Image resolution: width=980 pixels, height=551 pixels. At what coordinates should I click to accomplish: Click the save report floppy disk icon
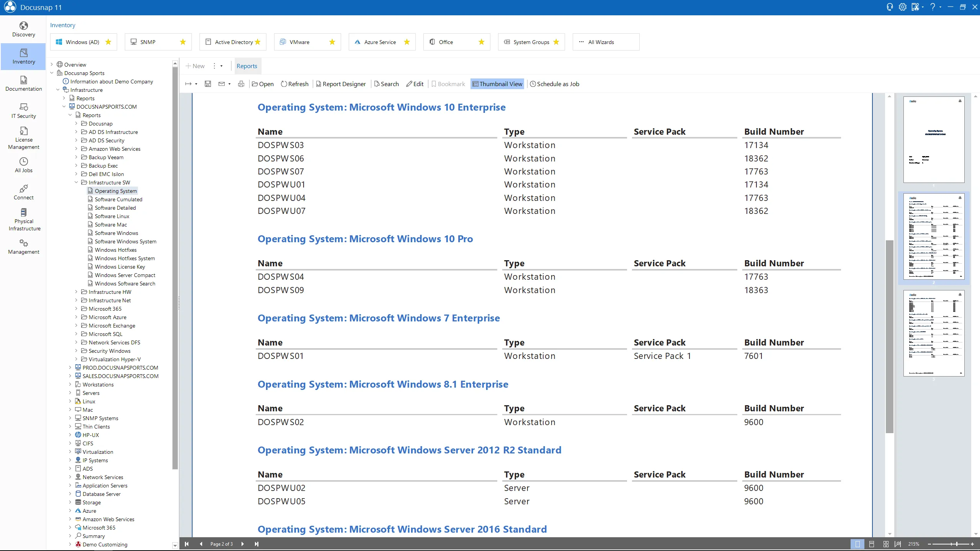pos(208,84)
